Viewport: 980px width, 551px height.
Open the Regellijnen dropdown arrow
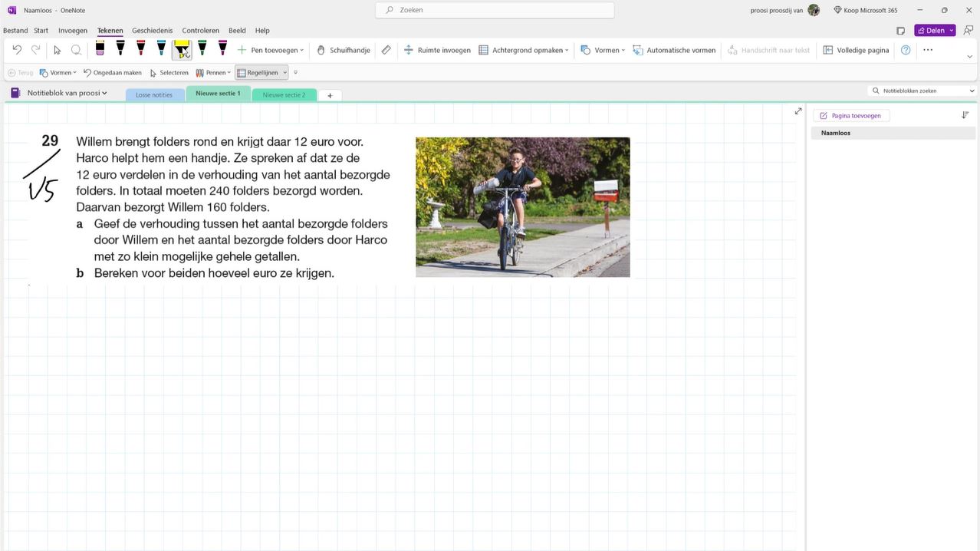pos(285,73)
